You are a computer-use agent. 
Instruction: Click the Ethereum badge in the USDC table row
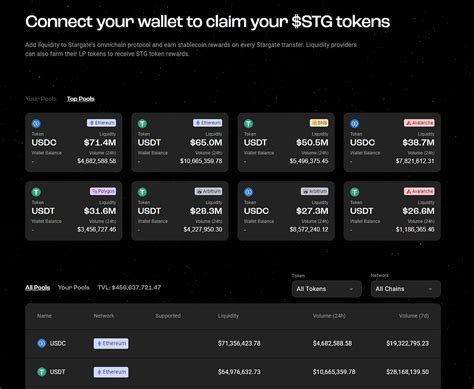click(111, 343)
